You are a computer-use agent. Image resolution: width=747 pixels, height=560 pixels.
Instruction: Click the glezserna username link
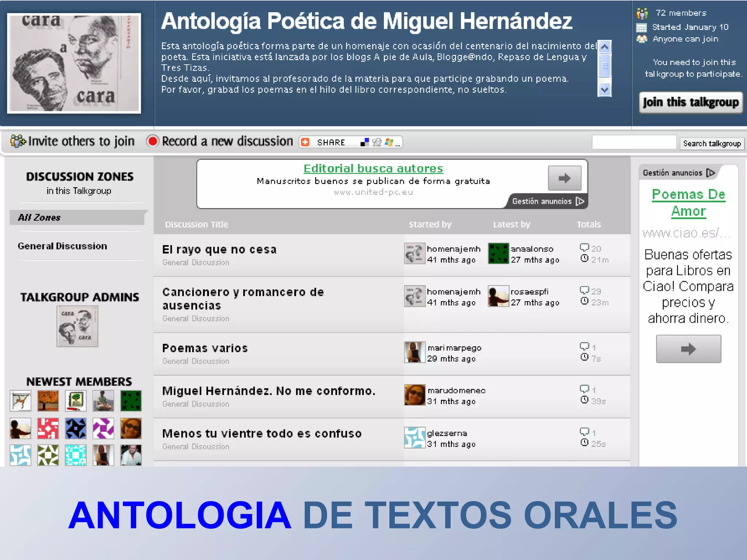[x=447, y=433]
